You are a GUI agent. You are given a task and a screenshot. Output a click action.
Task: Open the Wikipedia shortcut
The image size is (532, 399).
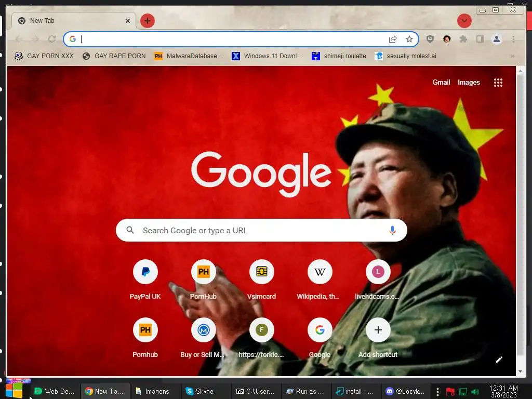[x=320, y=280]
